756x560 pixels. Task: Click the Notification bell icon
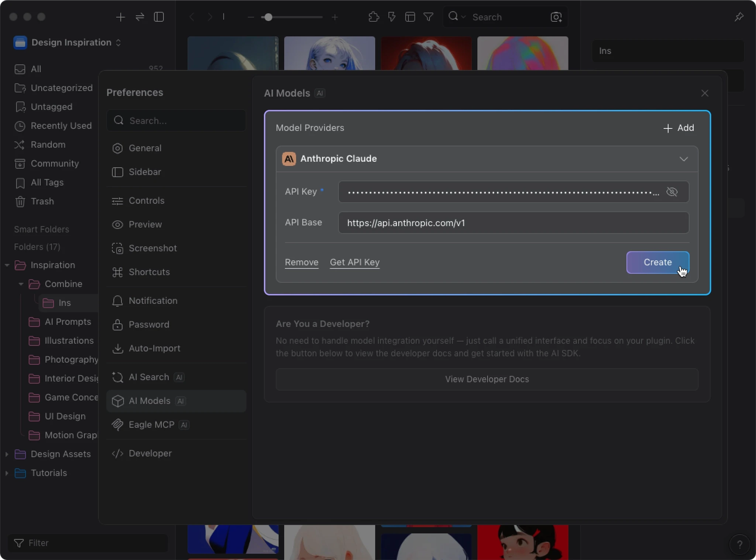[x=117, y=301]
